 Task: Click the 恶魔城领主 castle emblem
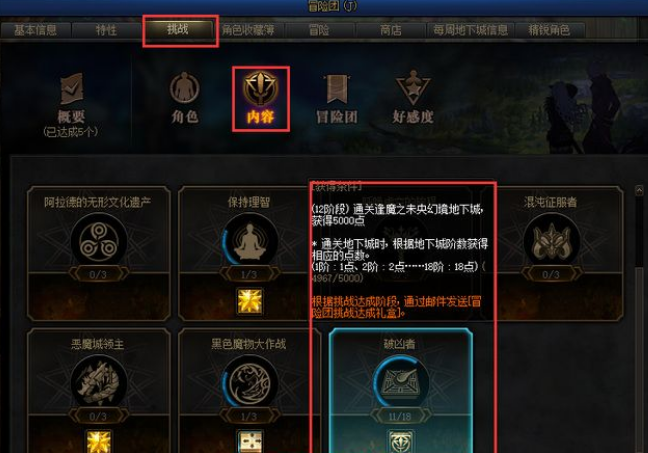coord(98,382)
